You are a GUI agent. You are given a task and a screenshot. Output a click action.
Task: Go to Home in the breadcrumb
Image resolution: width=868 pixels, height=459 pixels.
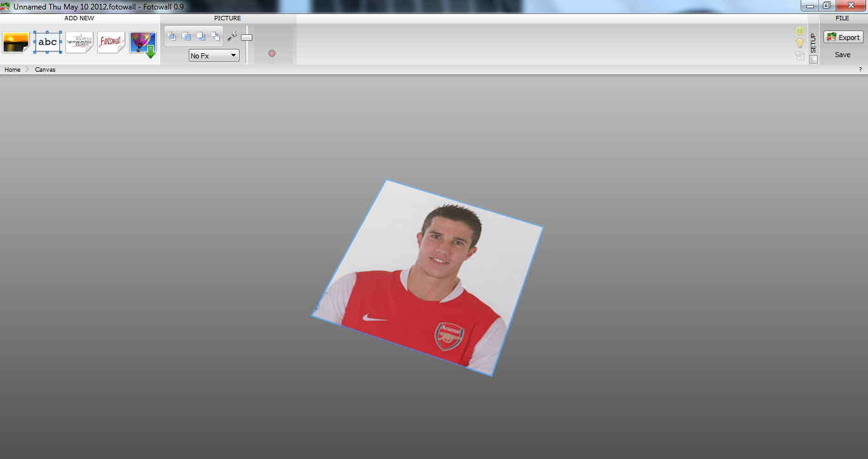pos(13,70)
